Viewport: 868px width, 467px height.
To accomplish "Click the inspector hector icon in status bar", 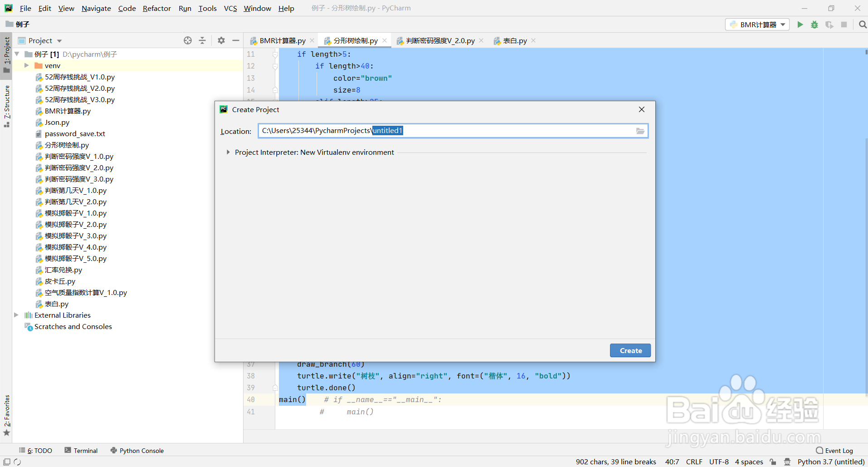I will (x=787, y=462).
